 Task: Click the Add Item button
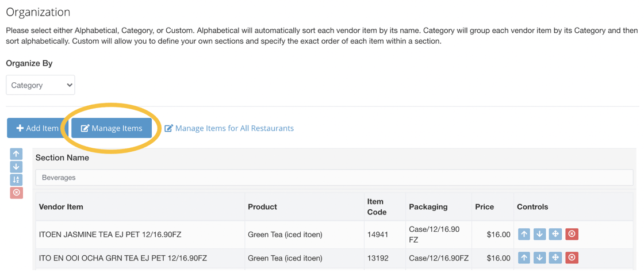[x=37, y=128]
